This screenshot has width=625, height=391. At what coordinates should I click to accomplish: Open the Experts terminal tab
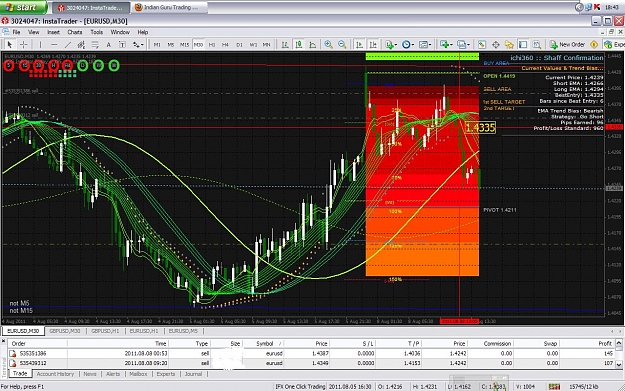coord(166,374)
